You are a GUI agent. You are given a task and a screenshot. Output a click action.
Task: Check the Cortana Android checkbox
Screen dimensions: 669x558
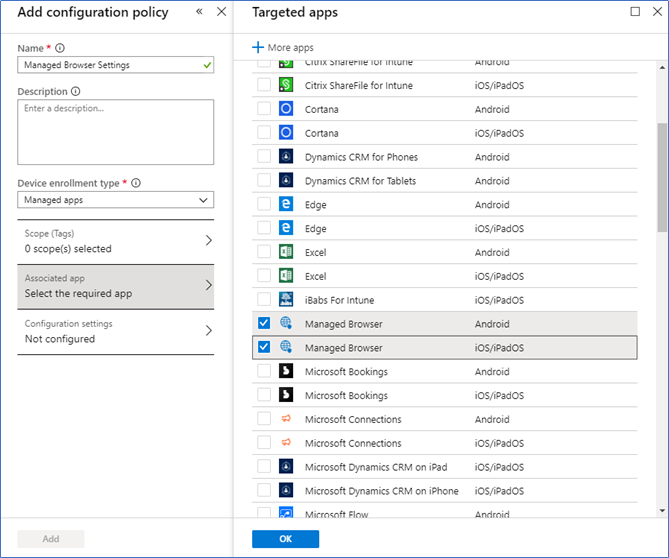coord(264,109)
